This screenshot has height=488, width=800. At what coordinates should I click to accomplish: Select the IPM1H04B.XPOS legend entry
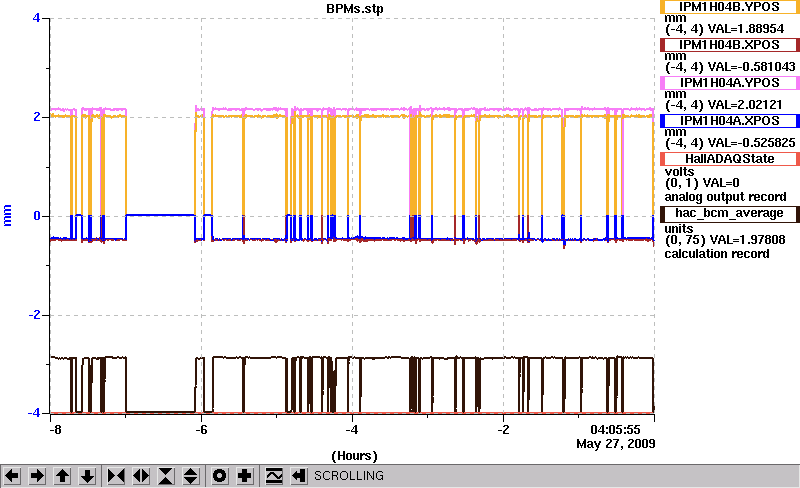pos(730,45)
